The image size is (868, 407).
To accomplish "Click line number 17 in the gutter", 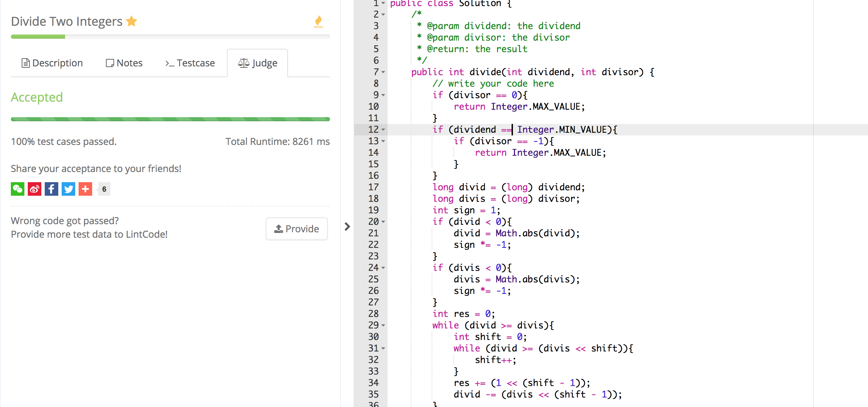I will click(373, 187).
